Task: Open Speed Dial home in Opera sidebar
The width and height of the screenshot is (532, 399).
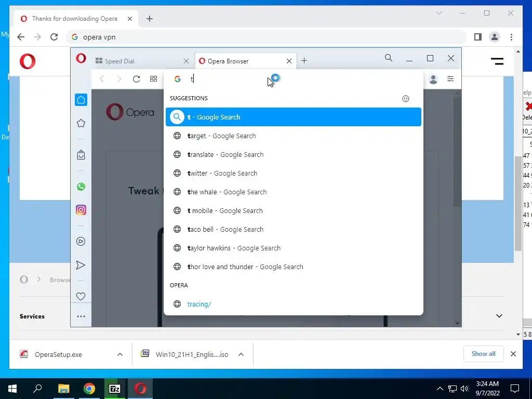Action: tap(81, 100)
